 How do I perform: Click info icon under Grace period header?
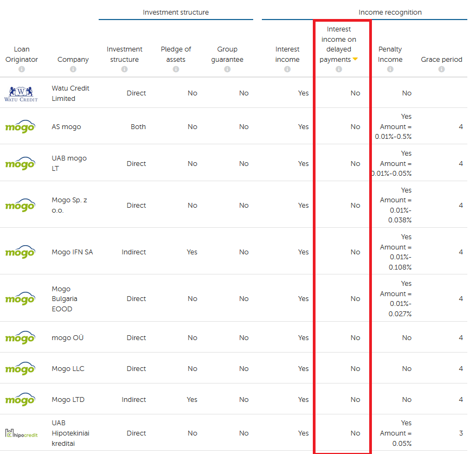tap(441, 69)
